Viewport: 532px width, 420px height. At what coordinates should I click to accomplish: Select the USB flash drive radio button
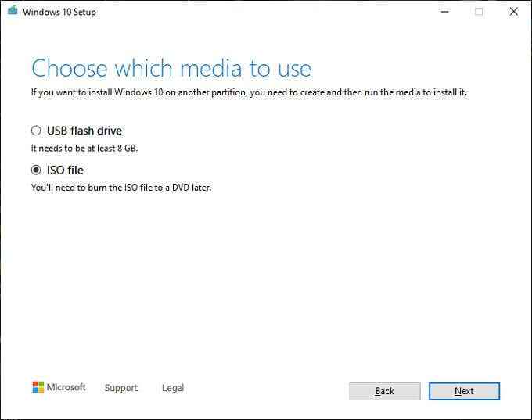[36, 131]
